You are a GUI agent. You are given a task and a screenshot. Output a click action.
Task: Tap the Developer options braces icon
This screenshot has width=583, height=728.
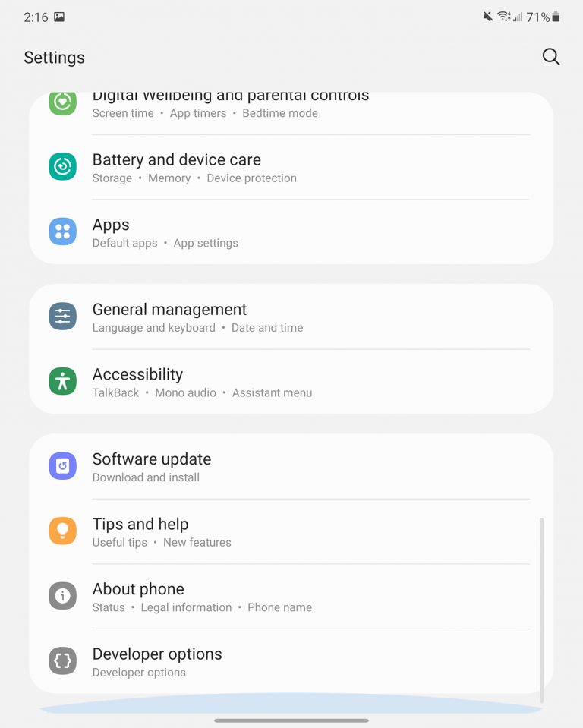(63, 660)
